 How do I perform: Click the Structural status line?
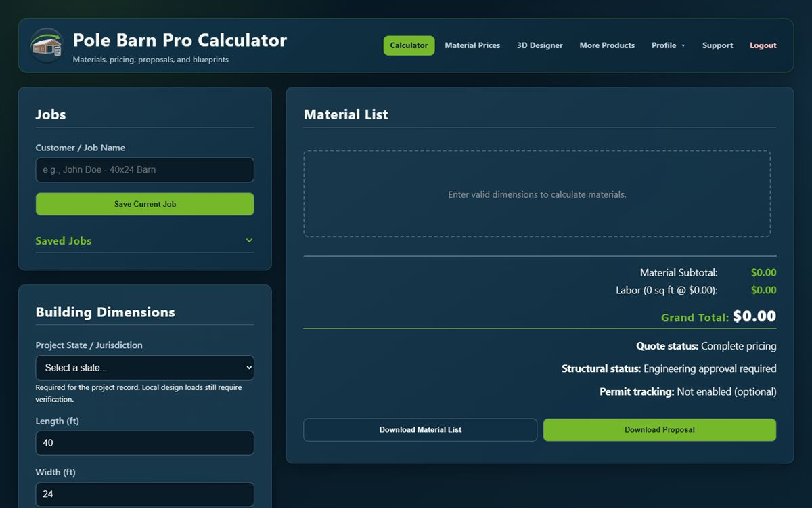point(669,369)
